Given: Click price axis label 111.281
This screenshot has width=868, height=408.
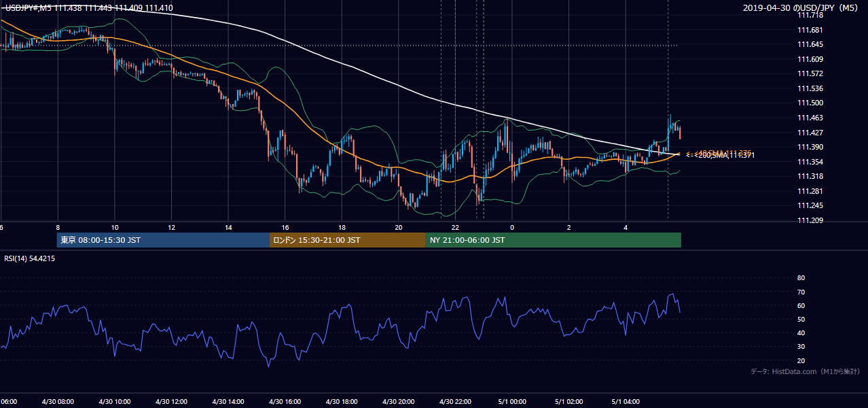Looking at the screenshot, I should pos(810,191).
